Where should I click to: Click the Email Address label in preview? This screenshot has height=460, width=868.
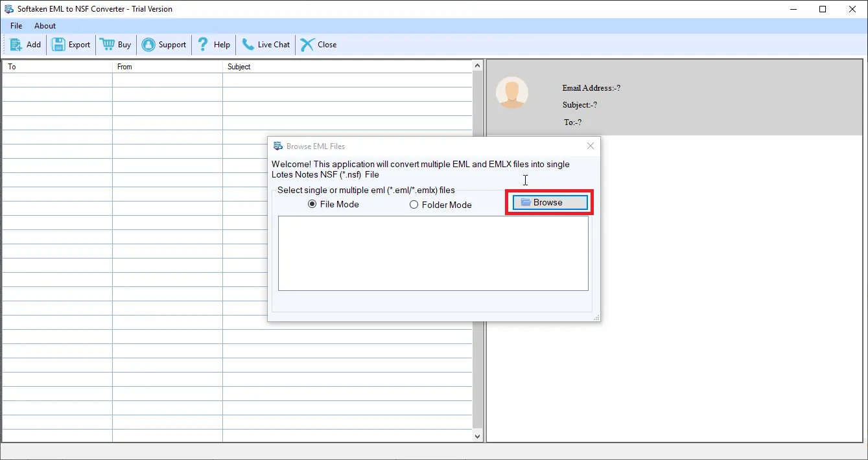(x=591, y=88)
